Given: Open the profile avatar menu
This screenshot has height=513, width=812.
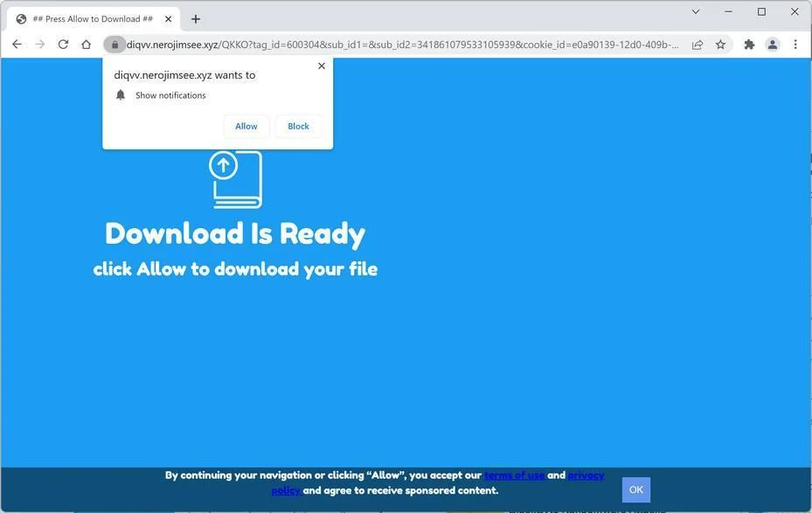Looking at the screenshot, I should point(772,45).
